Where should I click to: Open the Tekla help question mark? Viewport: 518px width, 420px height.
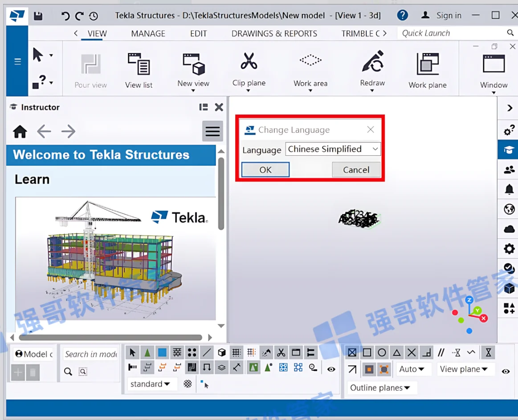coord(402,15)
